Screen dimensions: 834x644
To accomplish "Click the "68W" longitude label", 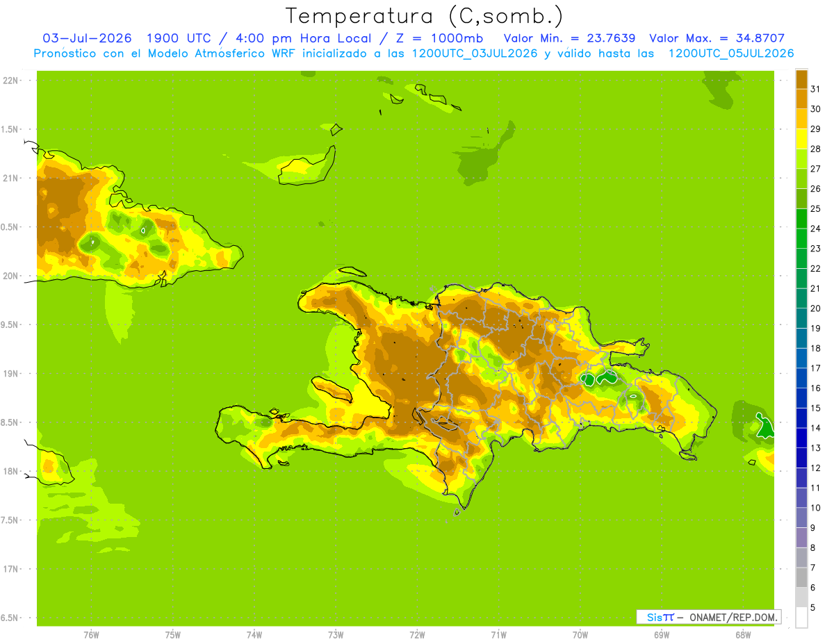I will 743,635.
